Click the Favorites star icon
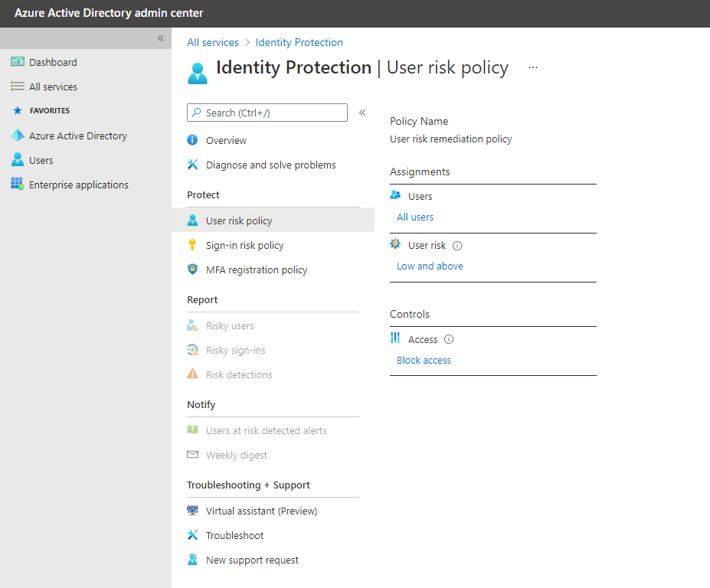Screen dimensions: 710x588 18,110
